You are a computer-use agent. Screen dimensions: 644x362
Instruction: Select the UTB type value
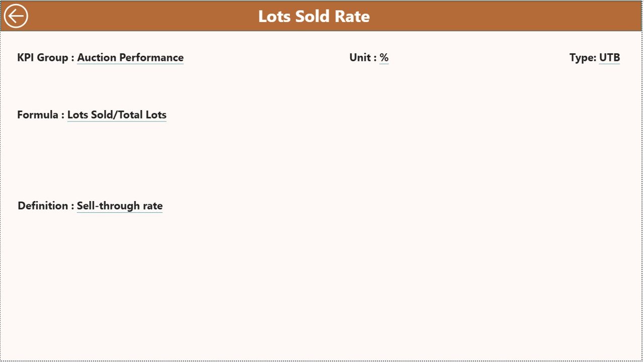point(609,57)
